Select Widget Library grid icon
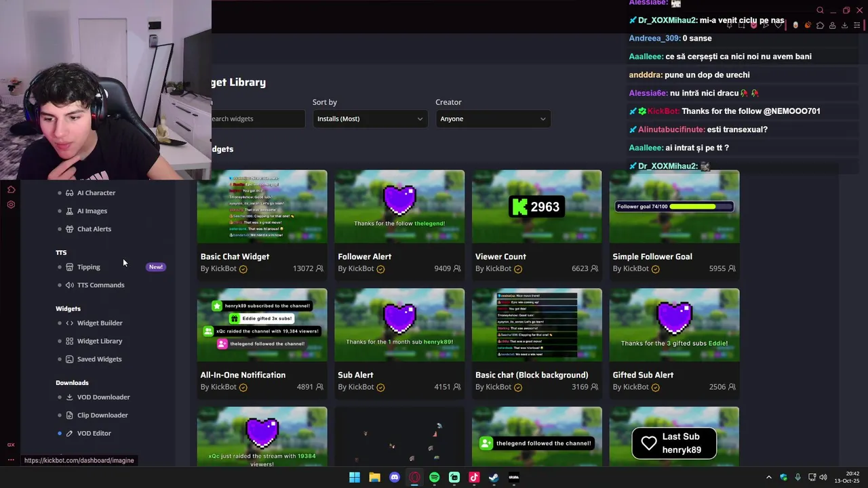The image size is (868, 488). pos(69,341)
